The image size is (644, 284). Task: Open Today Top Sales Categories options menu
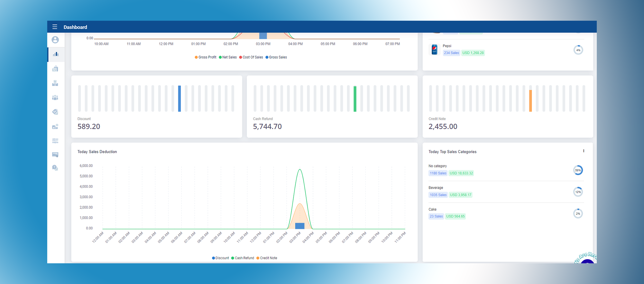click(584, 151)
